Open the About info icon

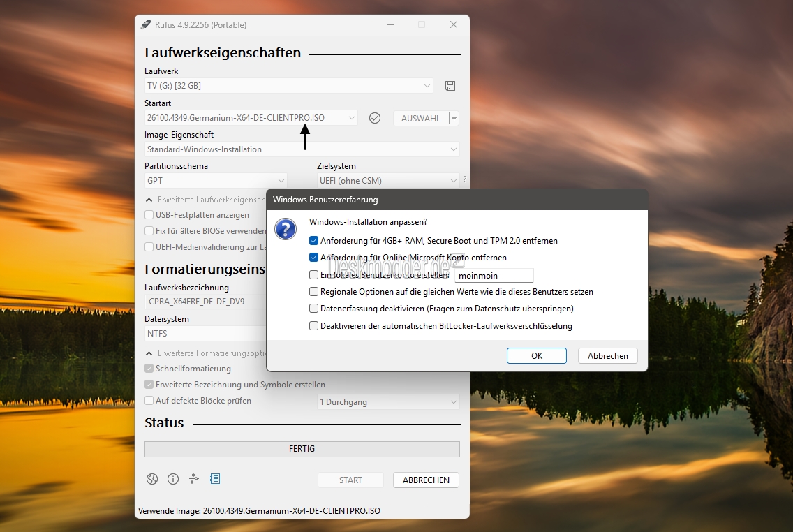point(173,479)
